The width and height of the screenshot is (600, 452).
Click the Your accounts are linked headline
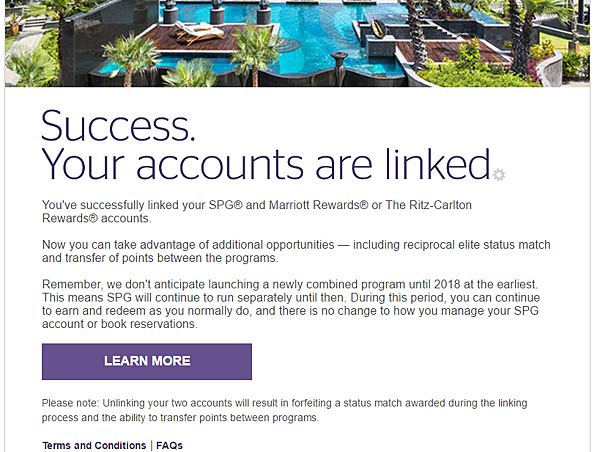pos(266,164)
